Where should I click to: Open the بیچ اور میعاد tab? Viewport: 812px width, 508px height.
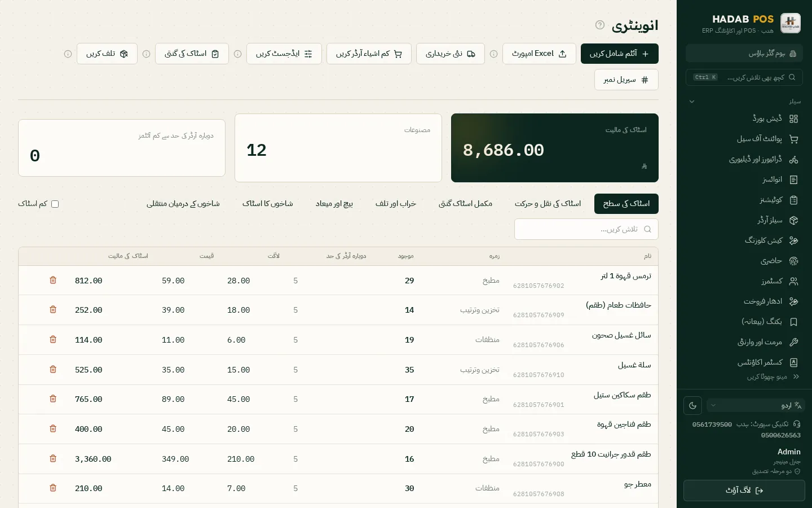[334, 204]
